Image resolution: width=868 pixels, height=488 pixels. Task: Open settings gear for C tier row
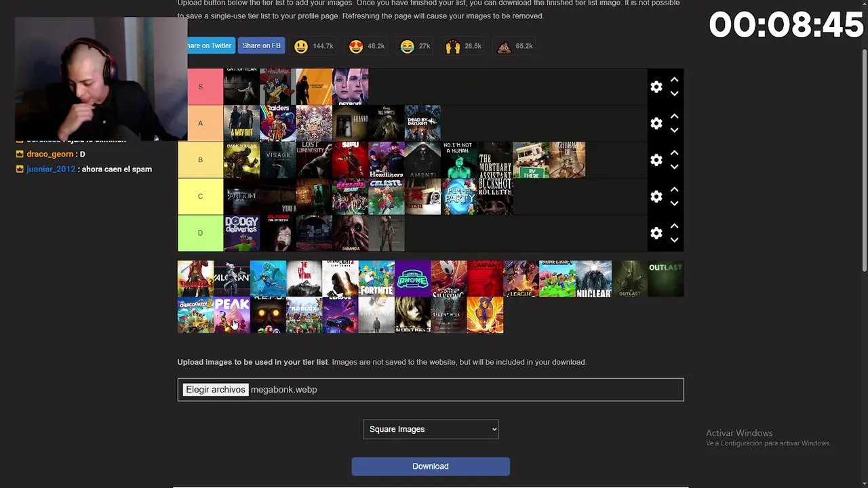[x=656, y=197]
